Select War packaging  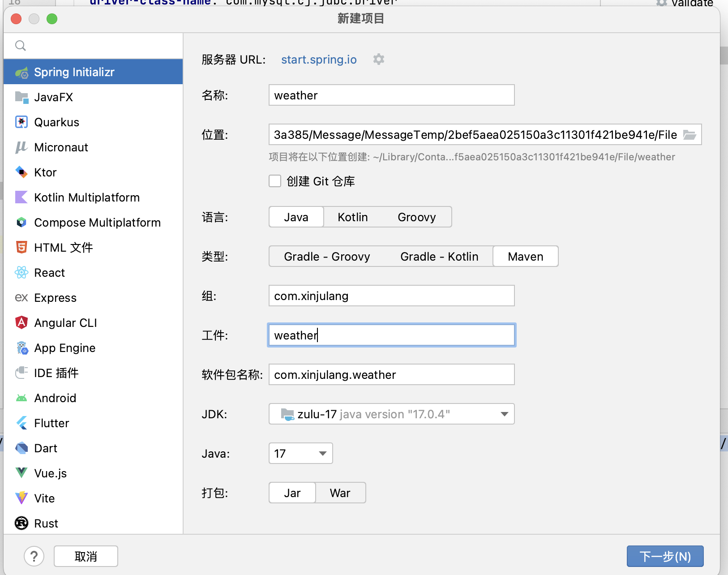point(340,493)
